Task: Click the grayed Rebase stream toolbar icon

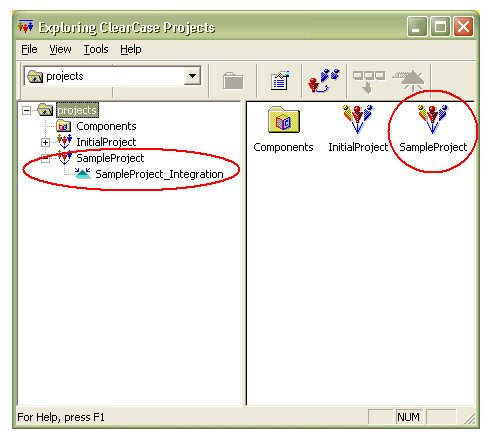Action: coord(409,81)
